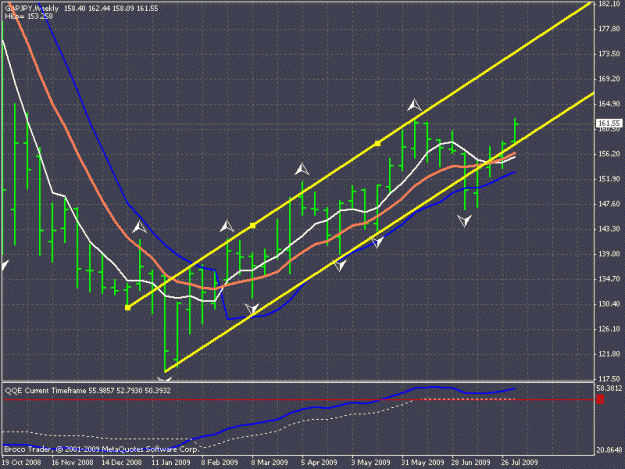Click the 156.20 price axis label
Viewport: 625px width, 469px height.
[x=609, y=153]
